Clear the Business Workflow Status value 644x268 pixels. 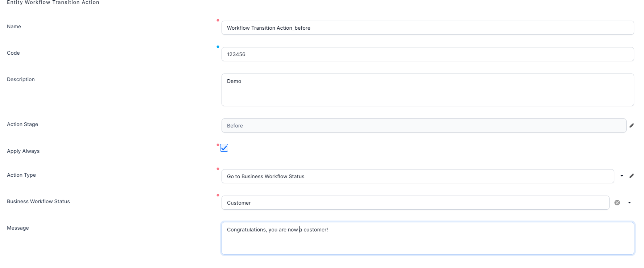(617, 202)
